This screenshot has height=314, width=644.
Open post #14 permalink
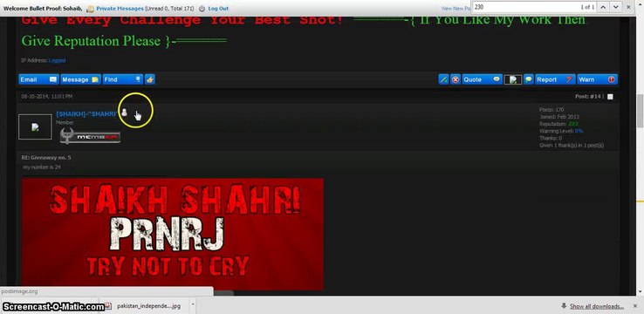point(595,97)
